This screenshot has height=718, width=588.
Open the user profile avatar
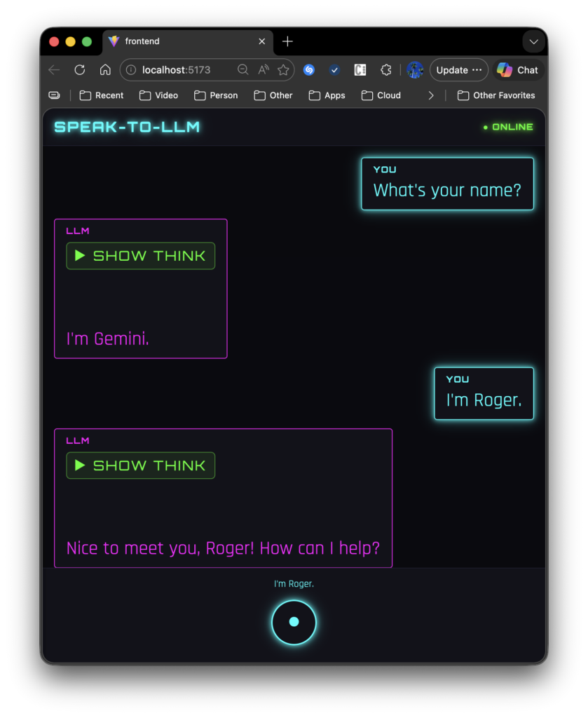tap(415, 70)
